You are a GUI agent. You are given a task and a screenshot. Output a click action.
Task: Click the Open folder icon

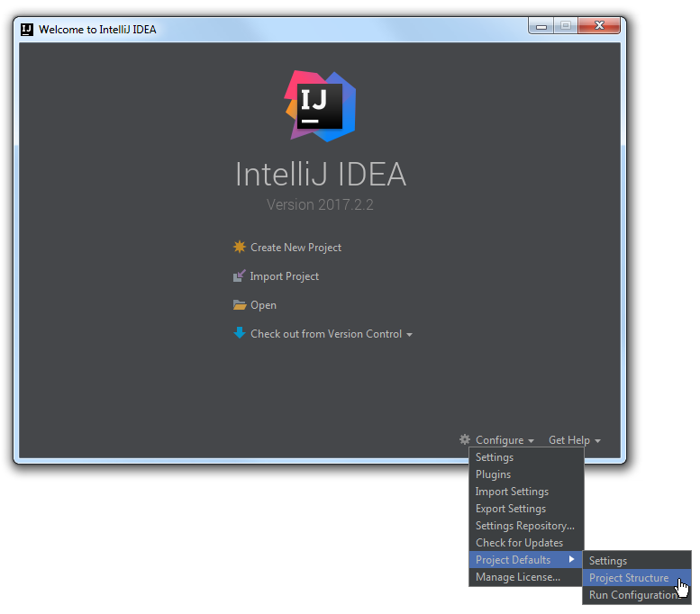pyautogui.click(x=239, y=305)
